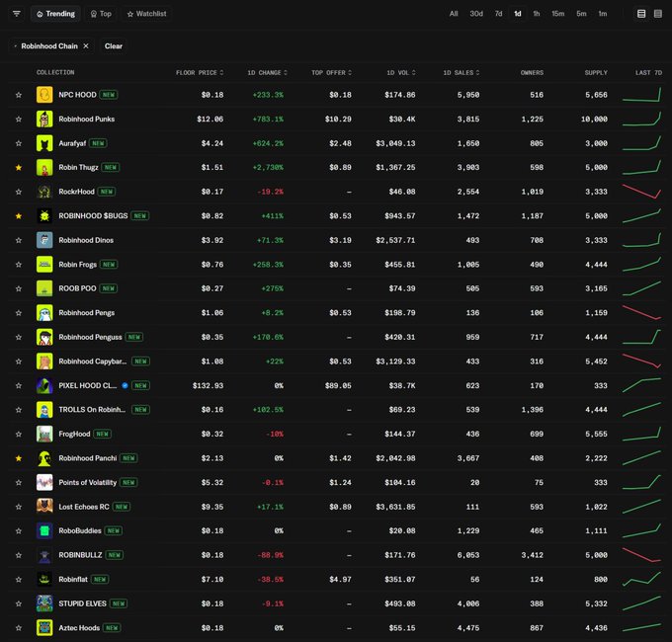Select the All time range
672x642 pixels.
point(454,14)
